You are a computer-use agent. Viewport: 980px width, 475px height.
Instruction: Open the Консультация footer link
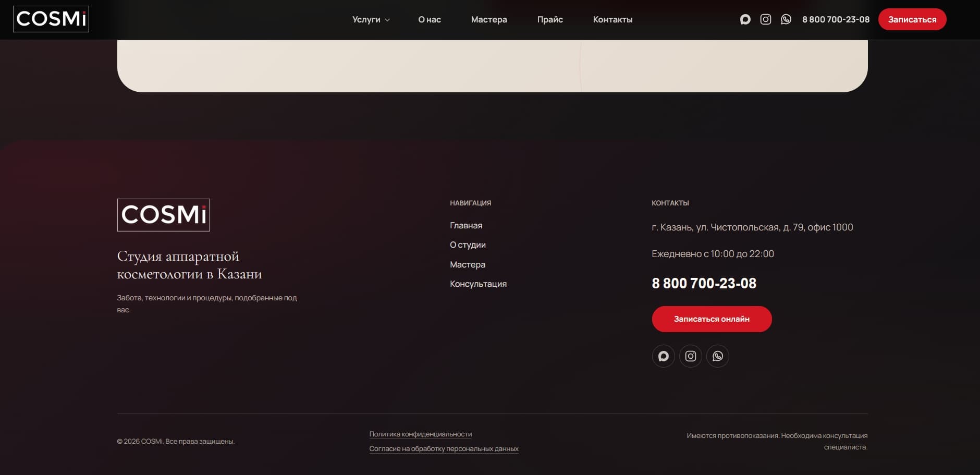478,284
